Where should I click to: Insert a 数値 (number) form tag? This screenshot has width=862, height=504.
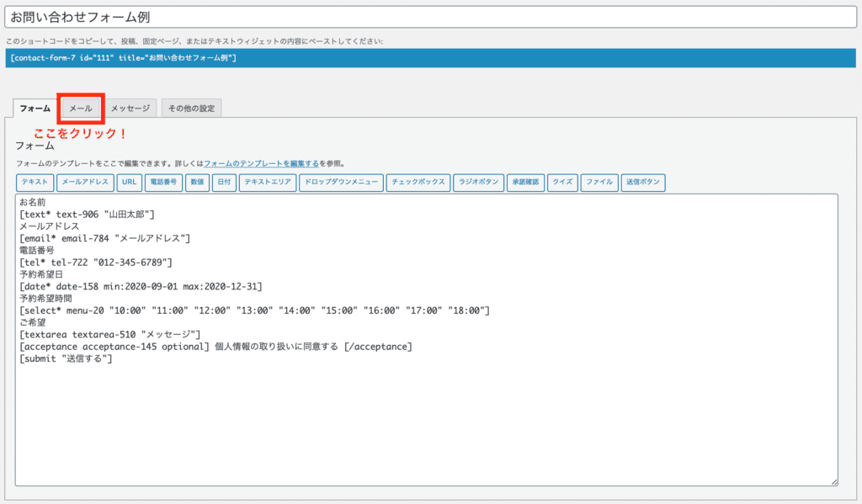(196, 182)
